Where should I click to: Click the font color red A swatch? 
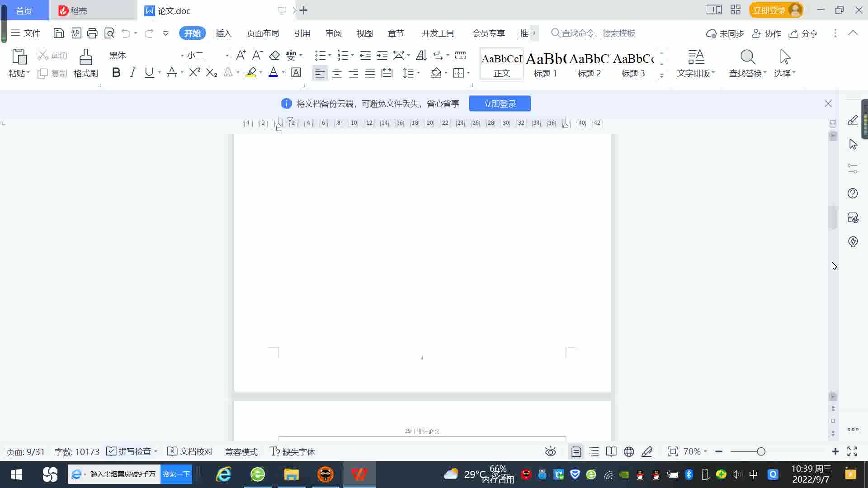273,72
